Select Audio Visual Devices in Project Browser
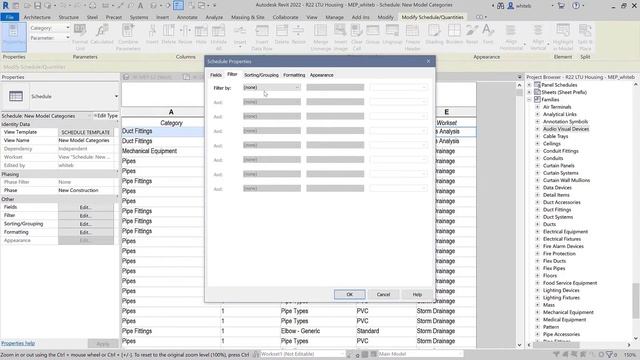640x360 pixels. pos(566,129)
